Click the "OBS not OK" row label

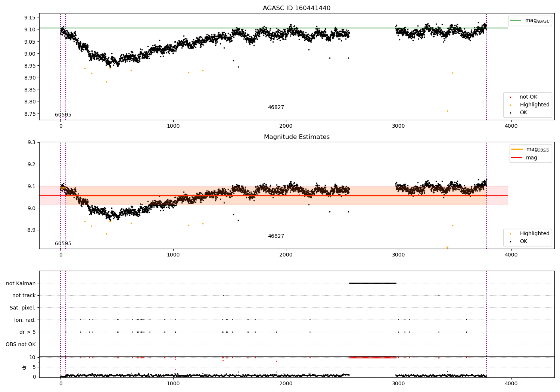click(21, 344)
